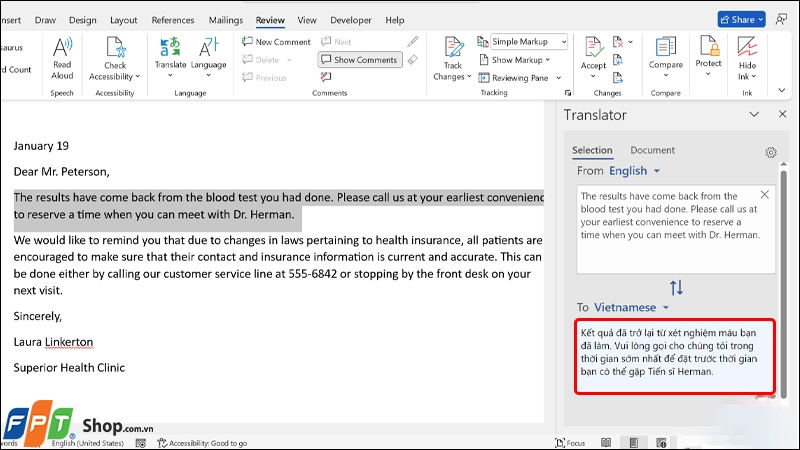This screenshot has width=800, height=450.
Task: Go to the next tracked change
Action: 618,78
